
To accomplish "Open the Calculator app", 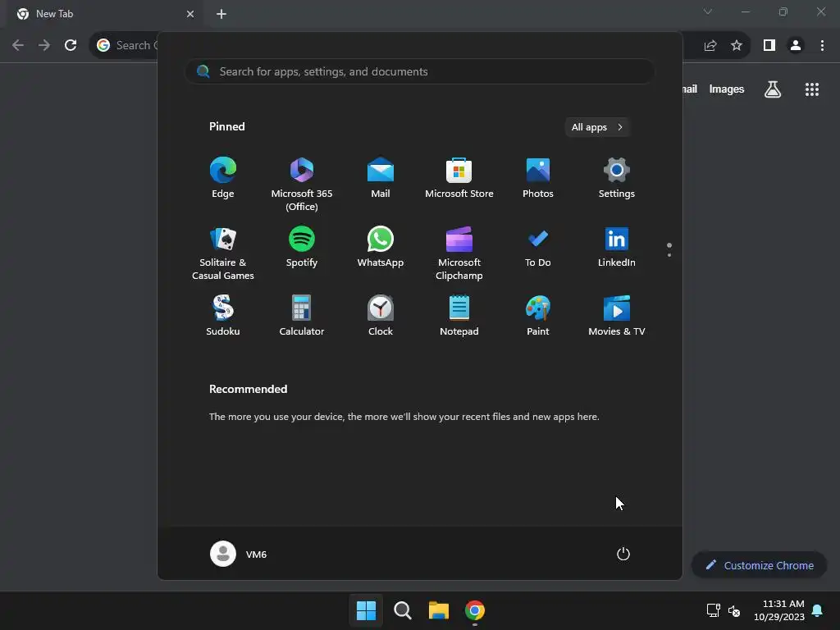I will point(302,316).
